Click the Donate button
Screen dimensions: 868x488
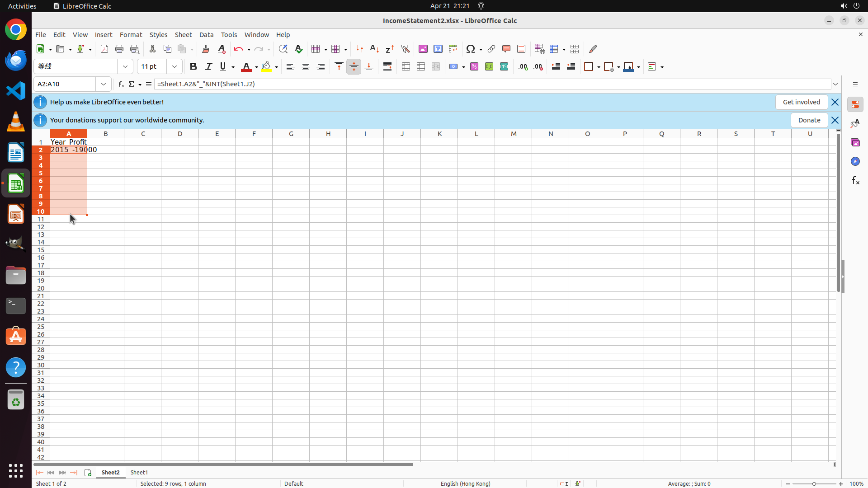(x=809, y=120)
